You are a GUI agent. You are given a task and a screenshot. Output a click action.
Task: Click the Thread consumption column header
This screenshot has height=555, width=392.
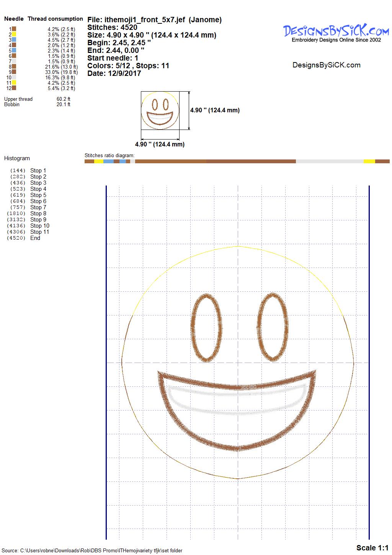[55, 19]
